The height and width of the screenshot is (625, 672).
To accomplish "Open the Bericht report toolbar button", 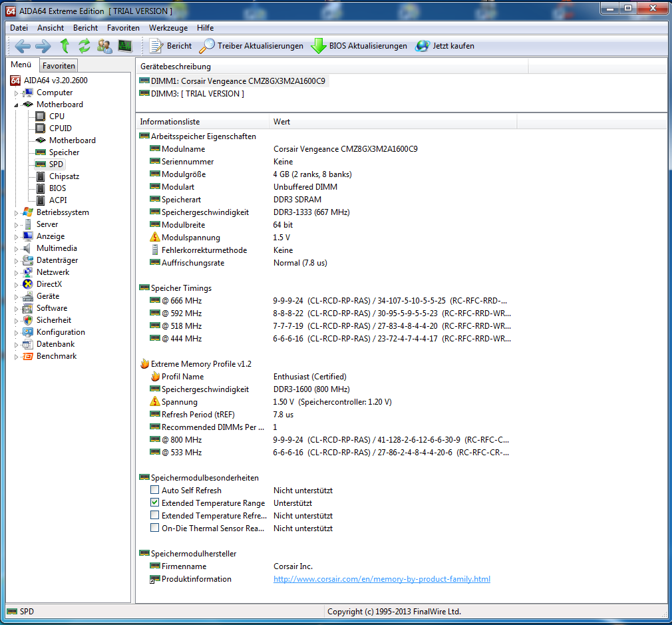I will click(170, 46).
